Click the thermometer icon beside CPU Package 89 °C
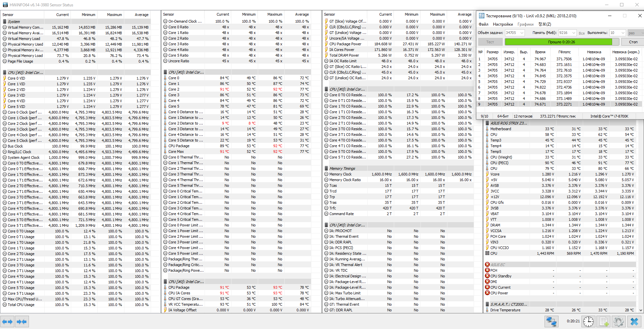Viewport: 644px width, 329px height. (165, 146)
